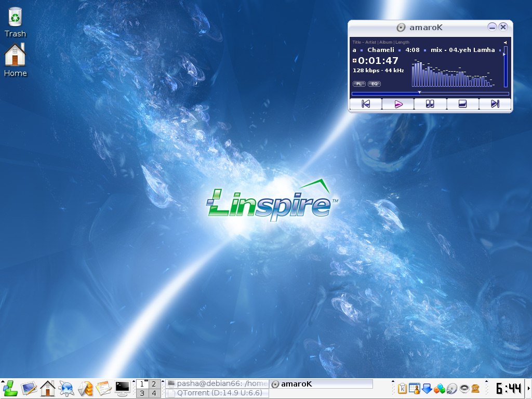Toggle the EQ equalizer button in amaroK
Screen dimensions: 532x399
pyautogui.click(x=374, y=84)
